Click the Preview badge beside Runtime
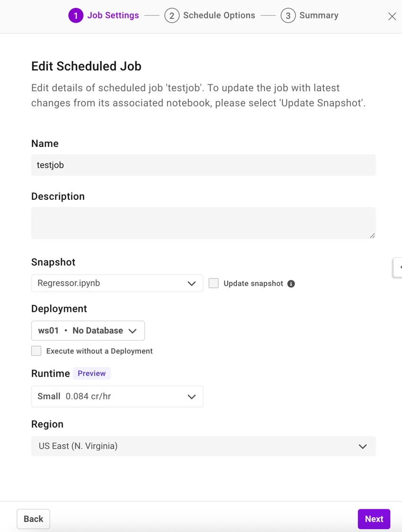This screenshot has height=532, width=402. click(92, 373)
